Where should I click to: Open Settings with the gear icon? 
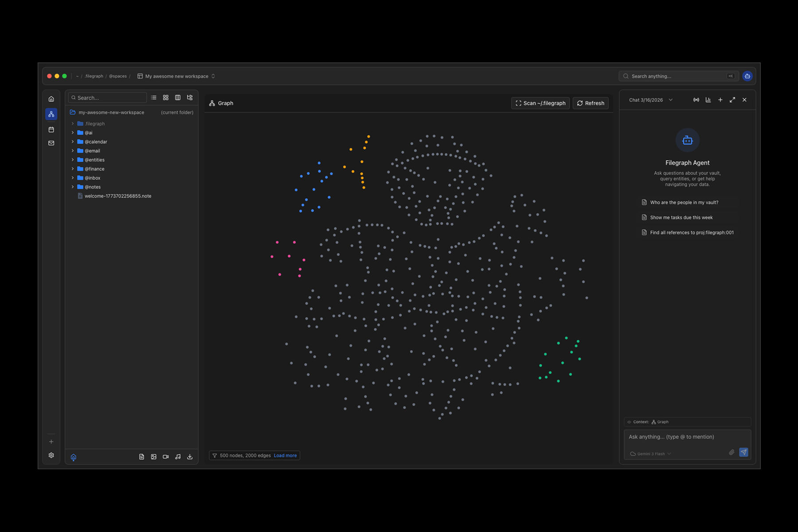click(x=51, y=455)
